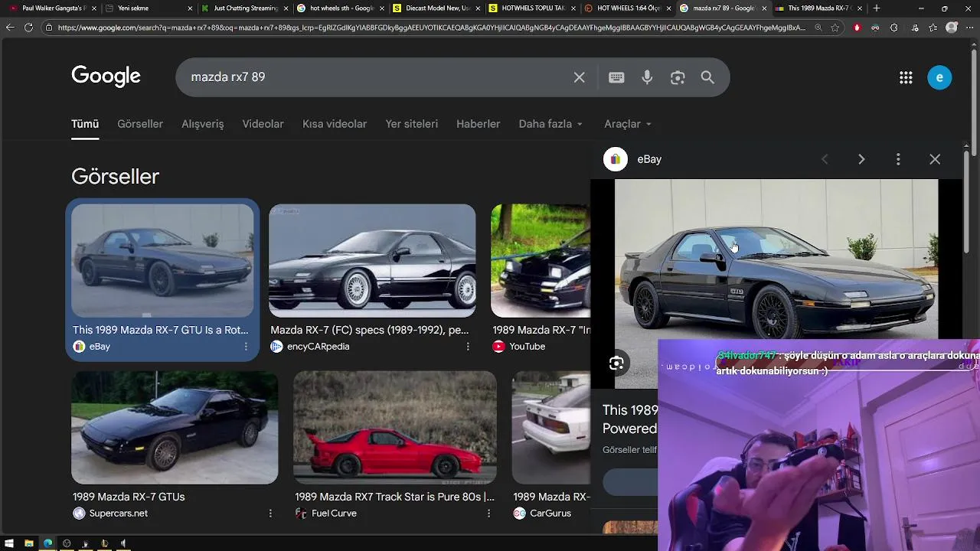This screenshot has height=551, width=980.
Task: Open more options for the eBay RX-7 GTU result
Action: [246, 347]
